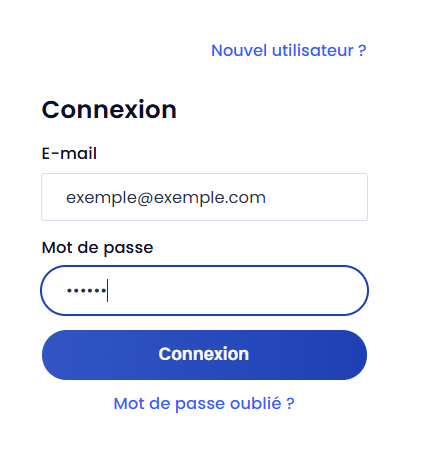The height and width of the screenshot is (457, 425).
Task: Click the Mot de passe field label
Action: (97, 248)
